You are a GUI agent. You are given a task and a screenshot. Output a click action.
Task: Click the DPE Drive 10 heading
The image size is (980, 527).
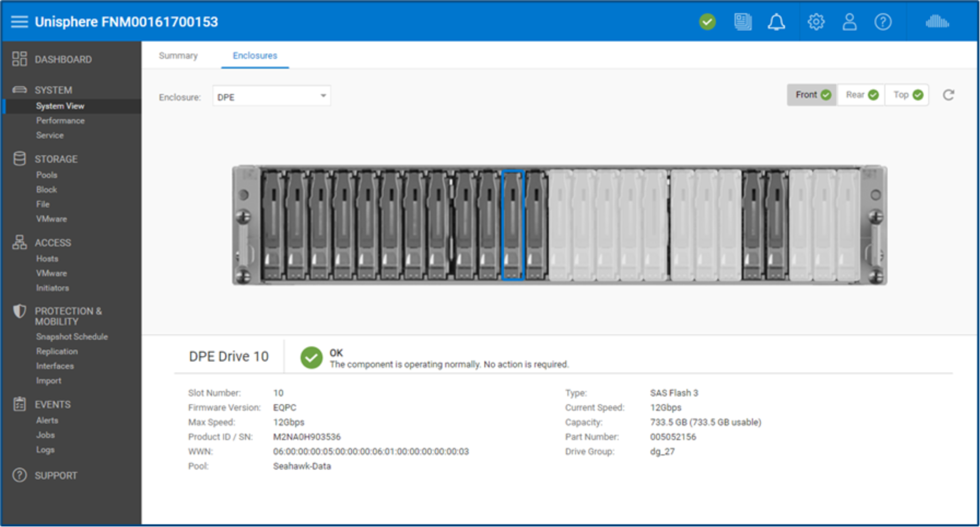[228, 357]
